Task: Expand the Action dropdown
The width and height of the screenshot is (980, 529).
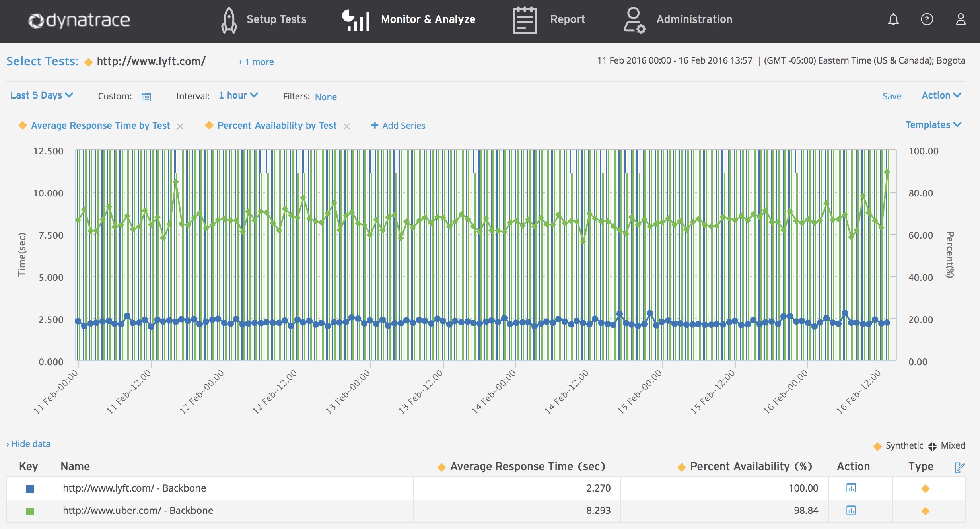Action: point(941,95)
